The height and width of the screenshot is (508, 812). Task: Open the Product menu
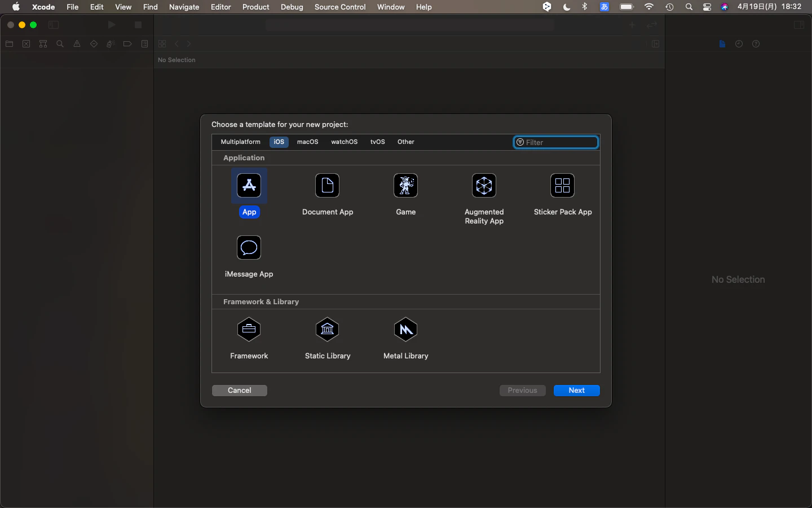click(256, 7)
